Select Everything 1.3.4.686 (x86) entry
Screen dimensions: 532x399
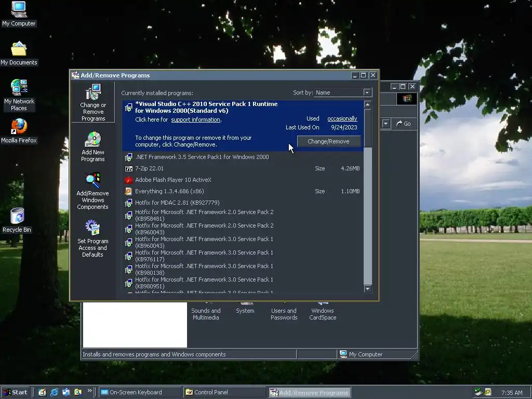pos(243,191)
